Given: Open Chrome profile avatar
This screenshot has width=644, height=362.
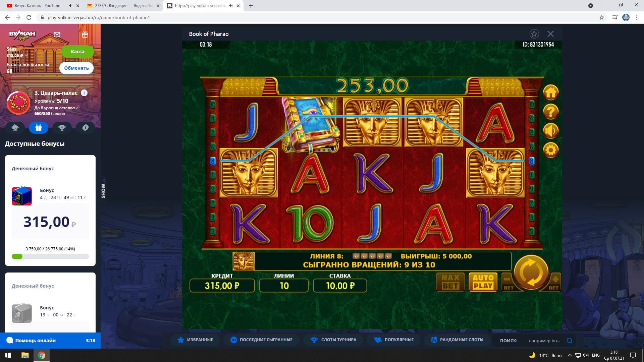Looking at the screenshot, I should click(626, 17).
